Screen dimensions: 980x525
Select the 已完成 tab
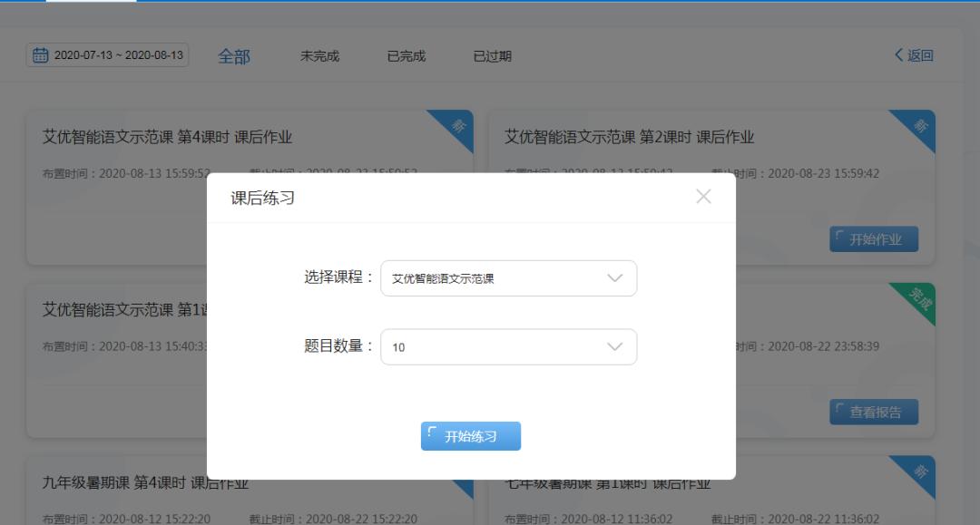[x=405, y=55]
